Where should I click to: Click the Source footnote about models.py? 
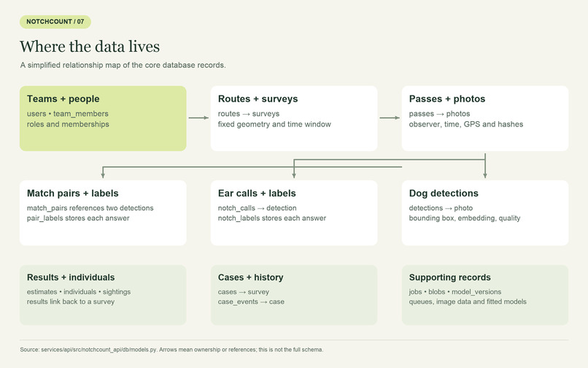pos(171,350)
